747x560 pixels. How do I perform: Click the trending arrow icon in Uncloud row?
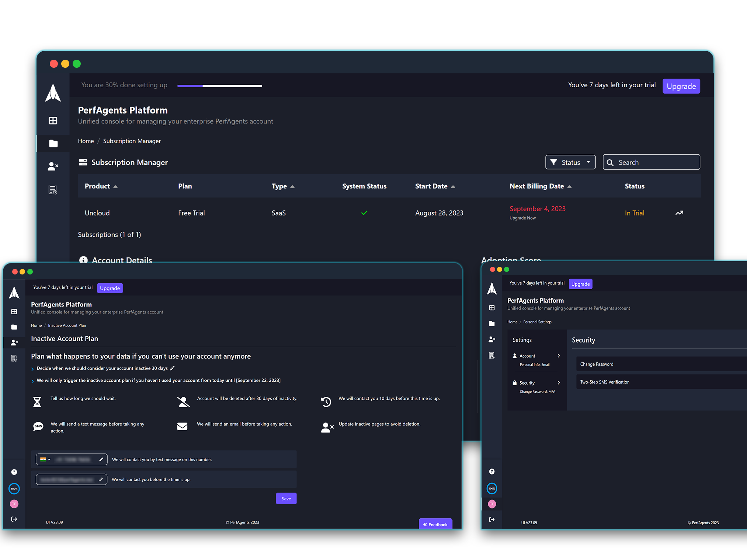pyautogui.click(x=679, y=213)
